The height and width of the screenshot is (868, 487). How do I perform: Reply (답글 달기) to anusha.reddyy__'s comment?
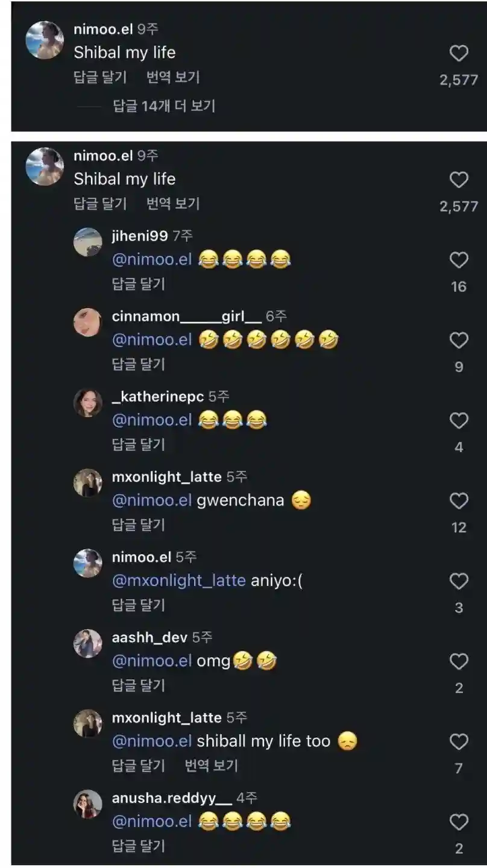(x=138, y=846)
